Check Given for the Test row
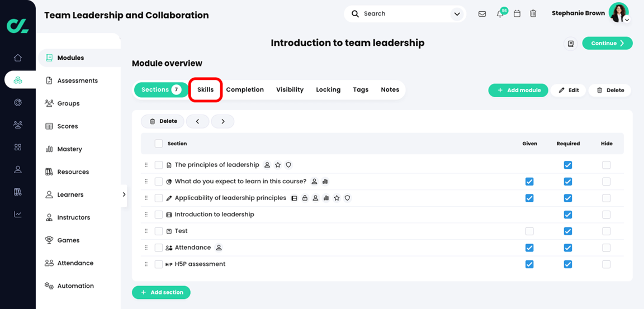Screen dimensions: 644x309 tap(529, 231)
